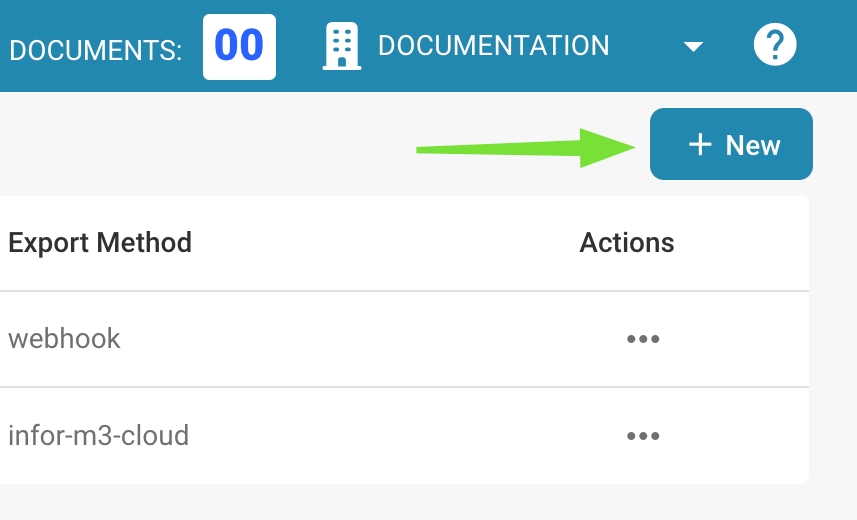Viewport: 857px width, 520px height.
Task: Click the building icon beside DOCUMENTATION
Action: click(x=341, y=46)
